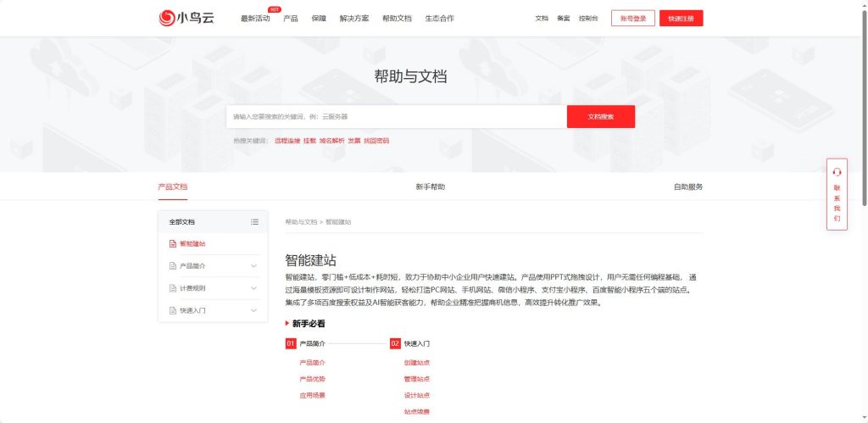The image size is (868, 423).
Task: Click the 账号登录 button
Action: (x=632, y=19)
